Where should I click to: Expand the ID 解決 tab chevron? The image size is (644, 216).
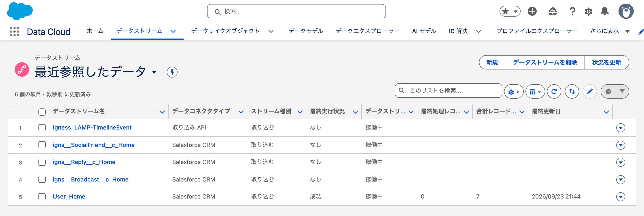click(x=478, y=31)
